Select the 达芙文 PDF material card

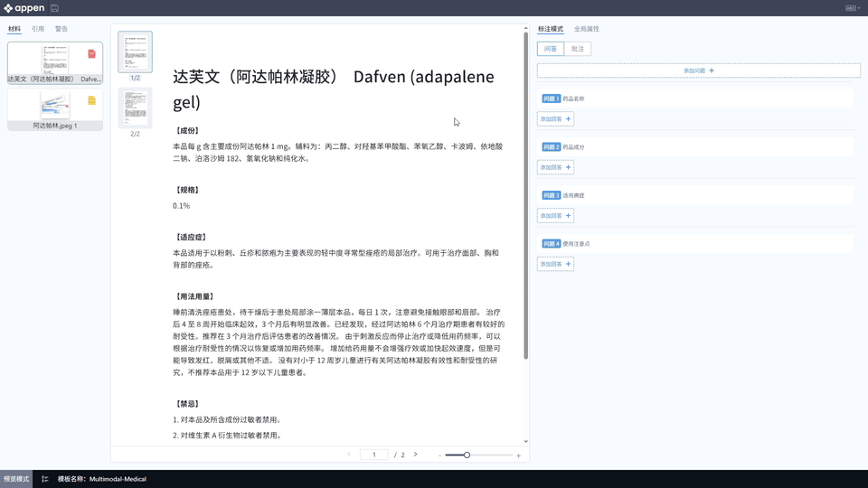(55, 62)
